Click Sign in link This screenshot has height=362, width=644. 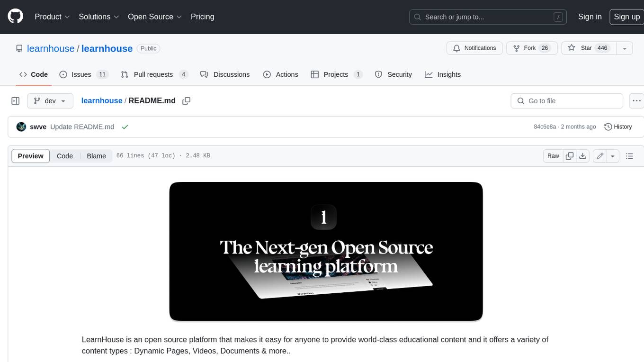pyautogui.click(x=590, y=17)
